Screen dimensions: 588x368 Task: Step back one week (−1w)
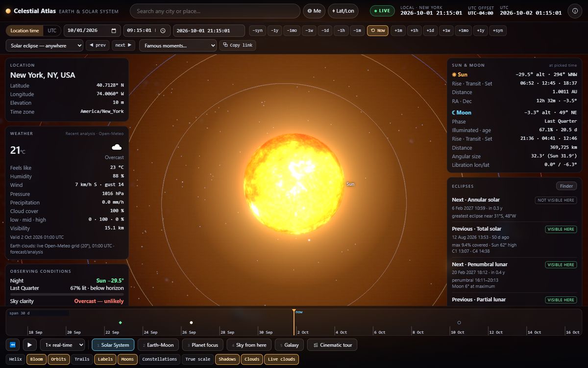click(x=309, y=30)
